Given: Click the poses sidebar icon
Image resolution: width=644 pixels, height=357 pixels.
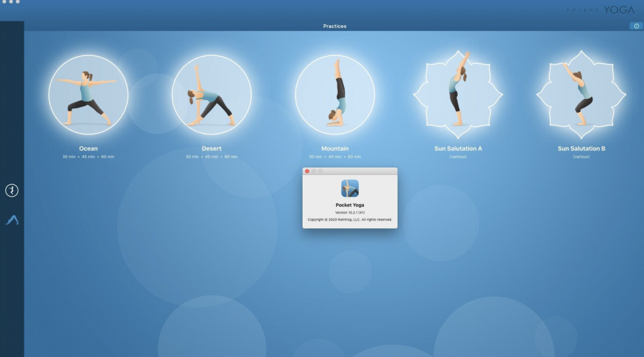Looking at the screenshot, I should tap(12, 220).
